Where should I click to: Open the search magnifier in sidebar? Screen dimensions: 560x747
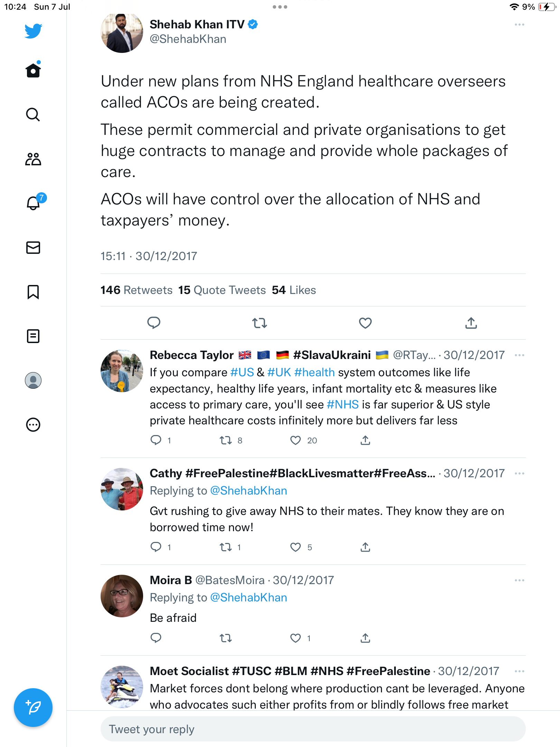click(33, 114)
